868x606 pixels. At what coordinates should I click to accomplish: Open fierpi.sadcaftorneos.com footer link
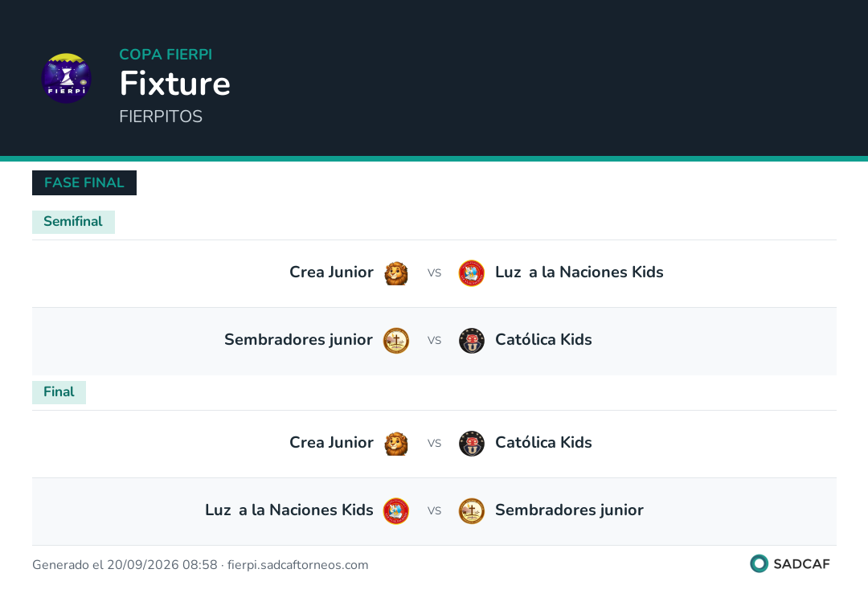[x=298, y=564]
